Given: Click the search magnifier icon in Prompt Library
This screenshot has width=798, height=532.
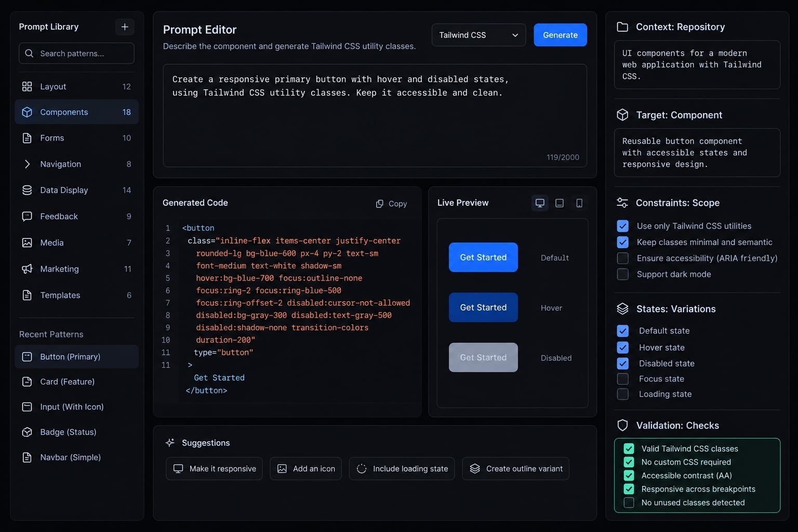Looking at the screenshot, I should [x=29, y=54].
